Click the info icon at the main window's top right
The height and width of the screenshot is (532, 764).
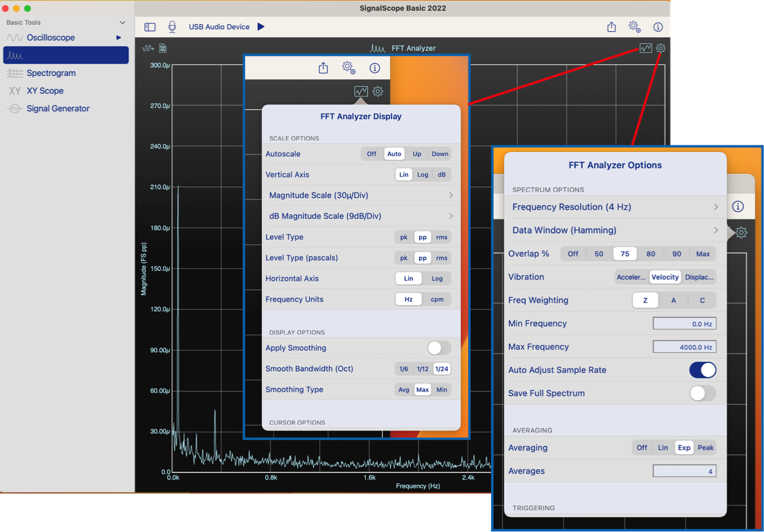[x=657, y=27]
